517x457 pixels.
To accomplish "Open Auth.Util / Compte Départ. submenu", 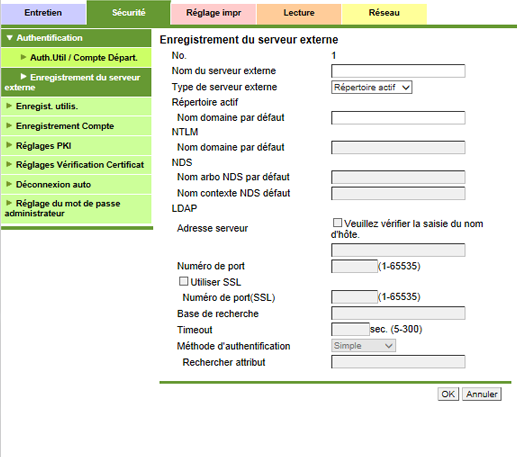I will [76, 58].
